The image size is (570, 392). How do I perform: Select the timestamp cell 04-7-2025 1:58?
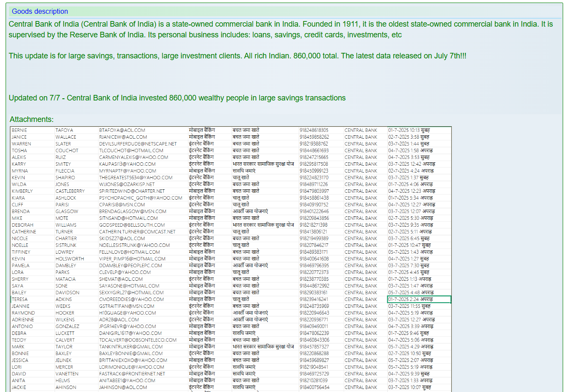[x=410, y=151]
